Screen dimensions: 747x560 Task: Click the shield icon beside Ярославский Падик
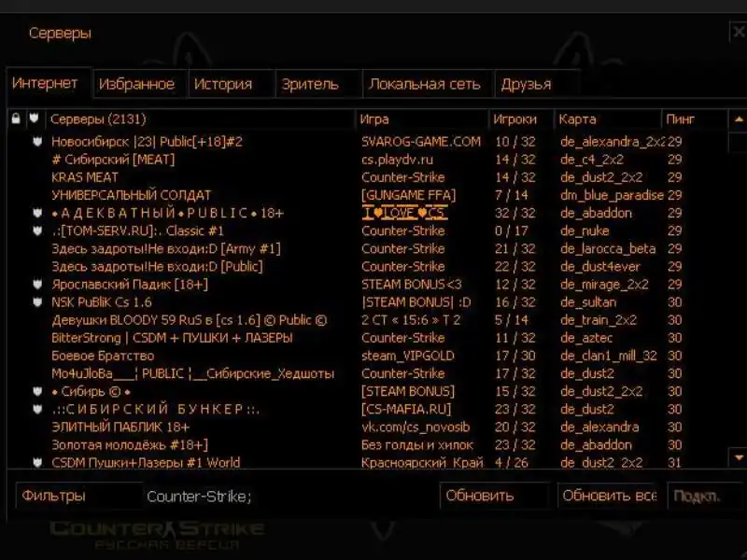click(x=37, y=285)
